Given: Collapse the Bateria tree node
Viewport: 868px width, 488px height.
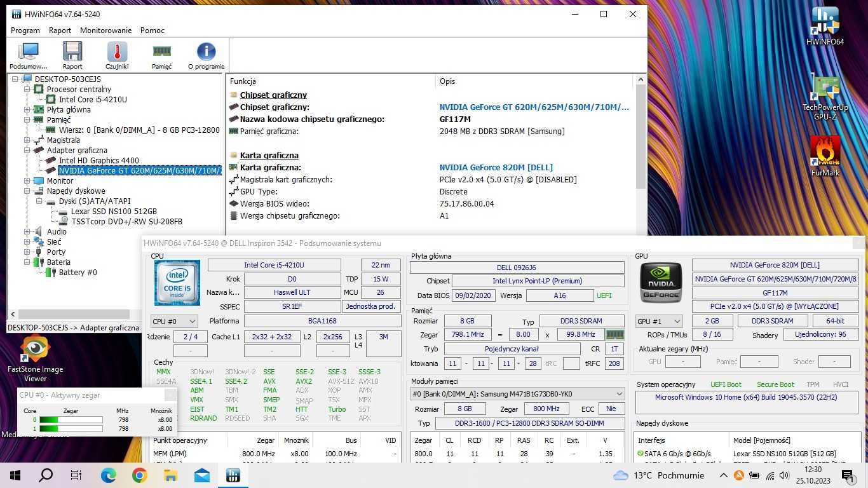Looking at the screenshot, I should click(x=27, y=262).
